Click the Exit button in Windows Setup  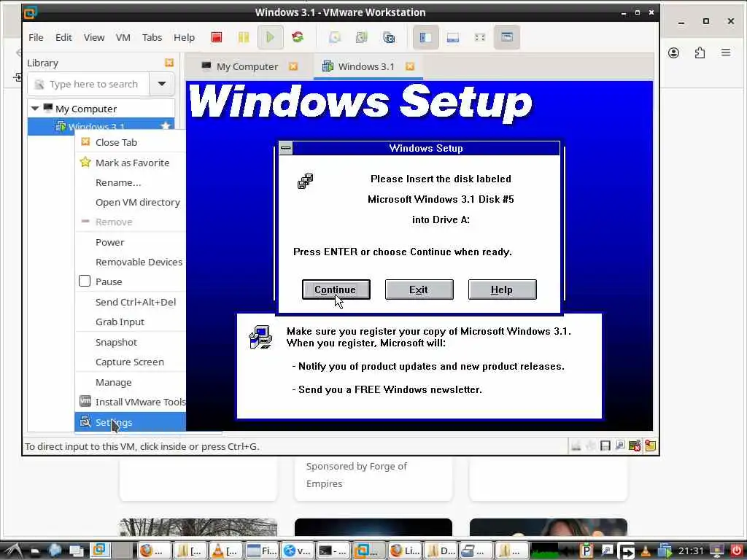click(419, 289)
